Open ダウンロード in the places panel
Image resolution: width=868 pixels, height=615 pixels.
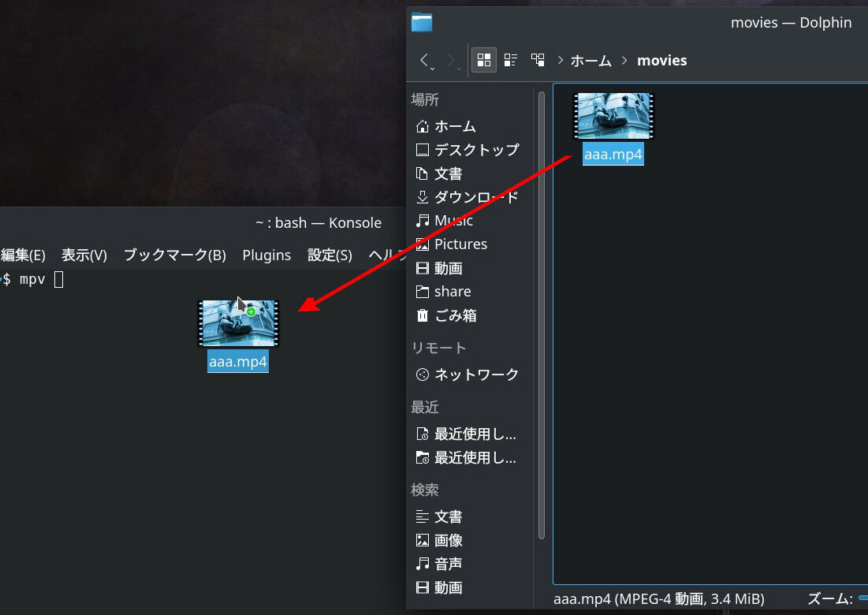click(x=468, y=197)
